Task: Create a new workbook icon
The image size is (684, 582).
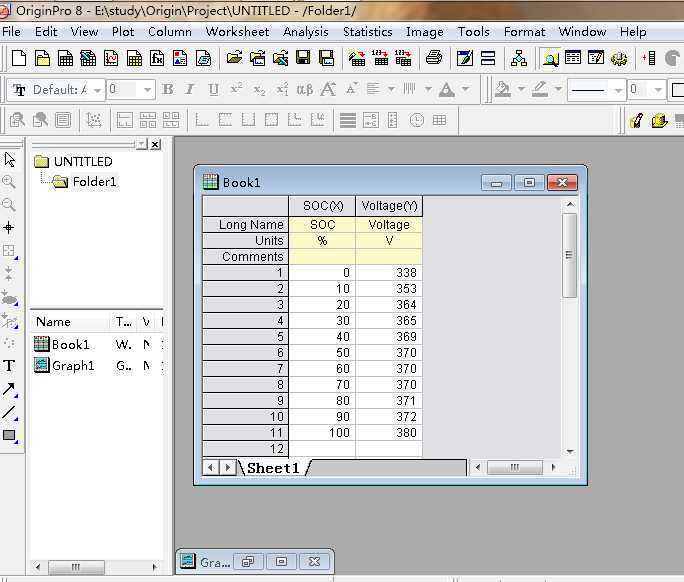Action: pos(65,58)
